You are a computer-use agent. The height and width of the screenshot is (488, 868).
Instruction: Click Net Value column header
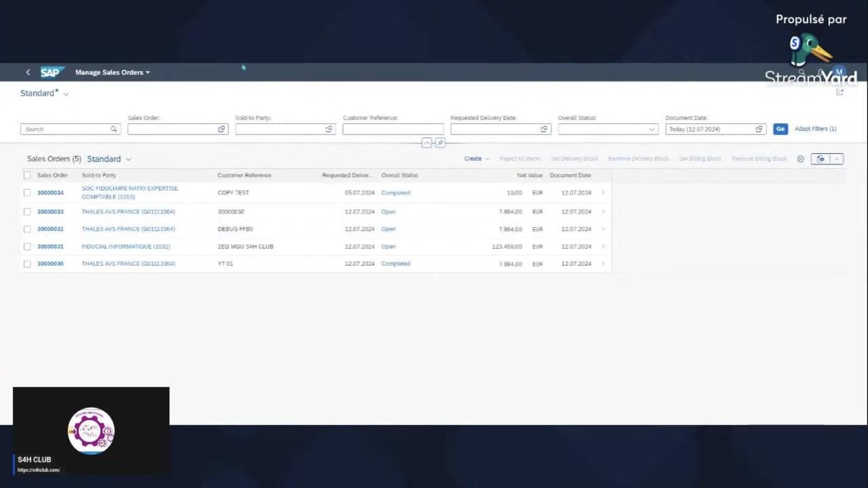[x=530, y=176]
